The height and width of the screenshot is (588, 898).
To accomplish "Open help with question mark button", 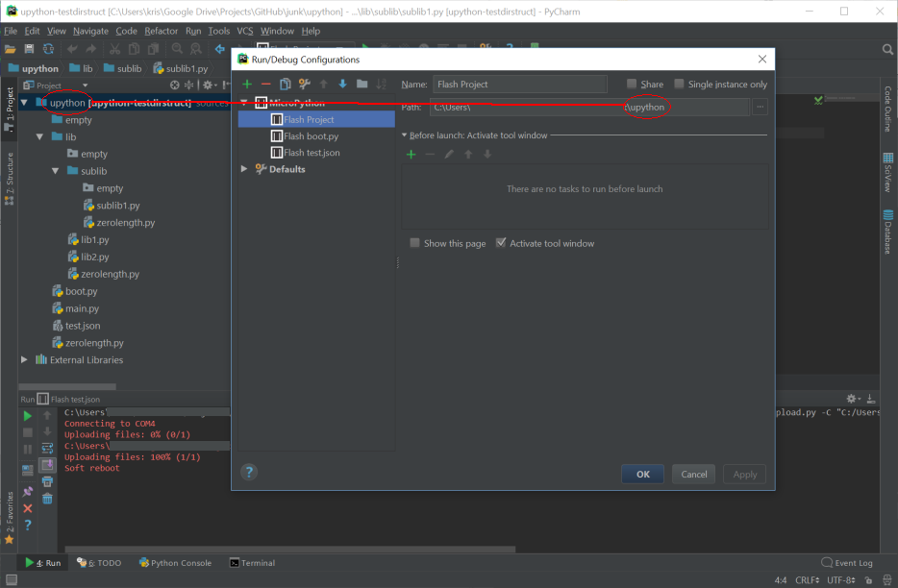I will 249,473.
